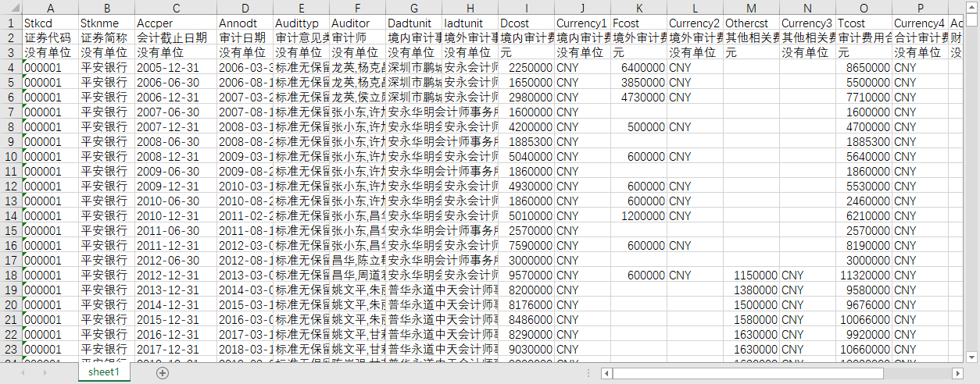The width and height of the screenshot is (980, 384).
Task: Select row 10 header
Action: click(11, 156)
